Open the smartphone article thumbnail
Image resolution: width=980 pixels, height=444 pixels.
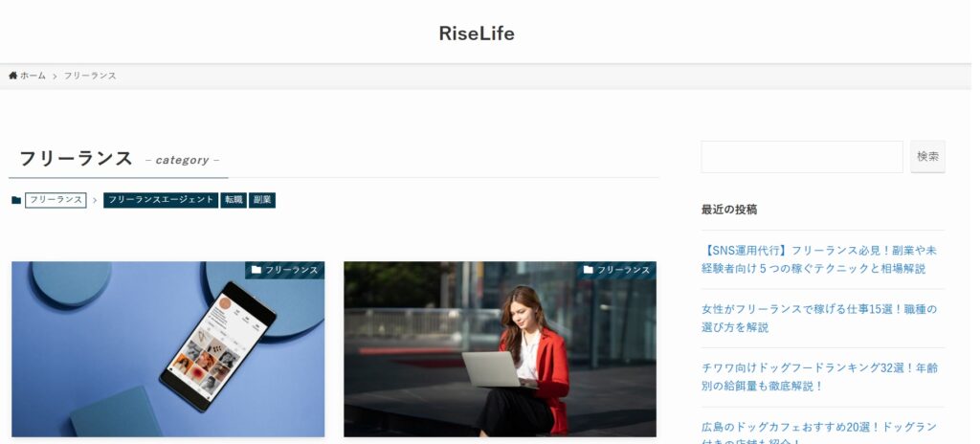(168, 349)
